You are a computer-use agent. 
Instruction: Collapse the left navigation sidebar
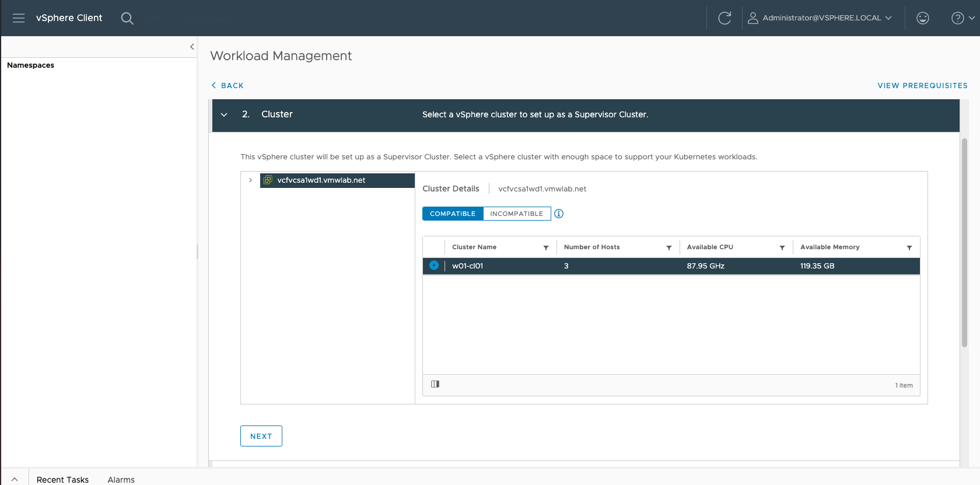coord(192,47)
